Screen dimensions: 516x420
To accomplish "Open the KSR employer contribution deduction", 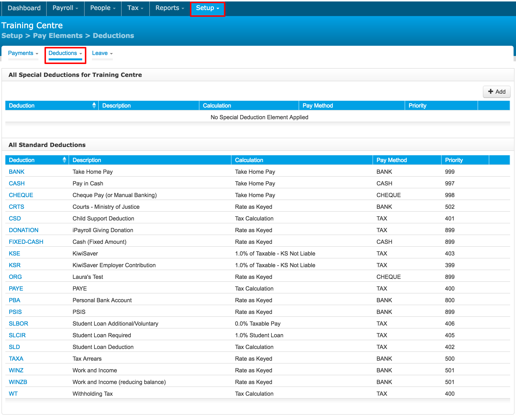I will [x=15, y=265].
